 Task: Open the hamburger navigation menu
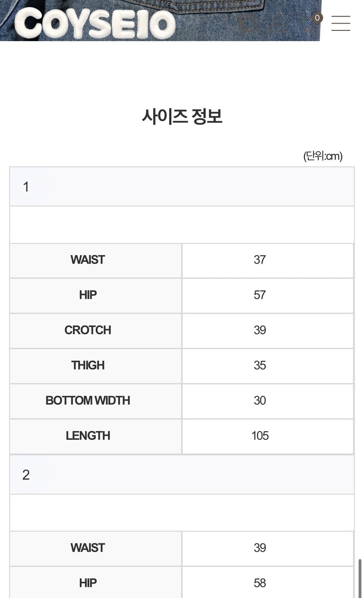coord(341,23)
